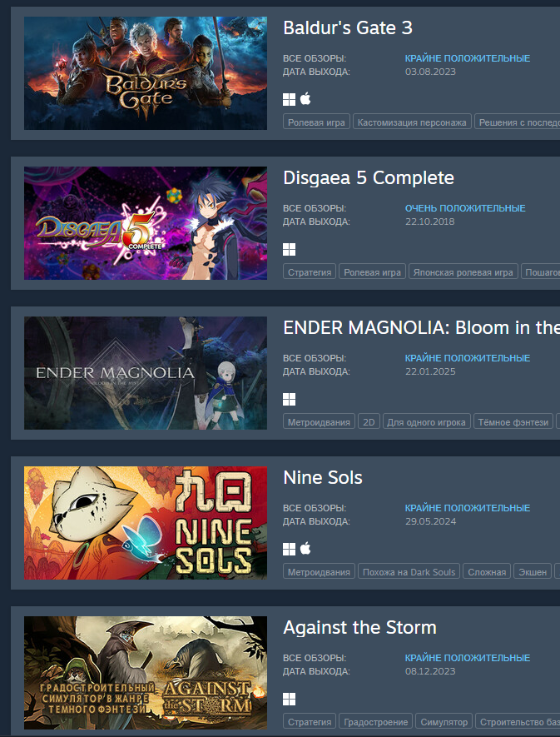Open Baldur's Gate 3's Крайне положительные reviews

coord(468,58)
